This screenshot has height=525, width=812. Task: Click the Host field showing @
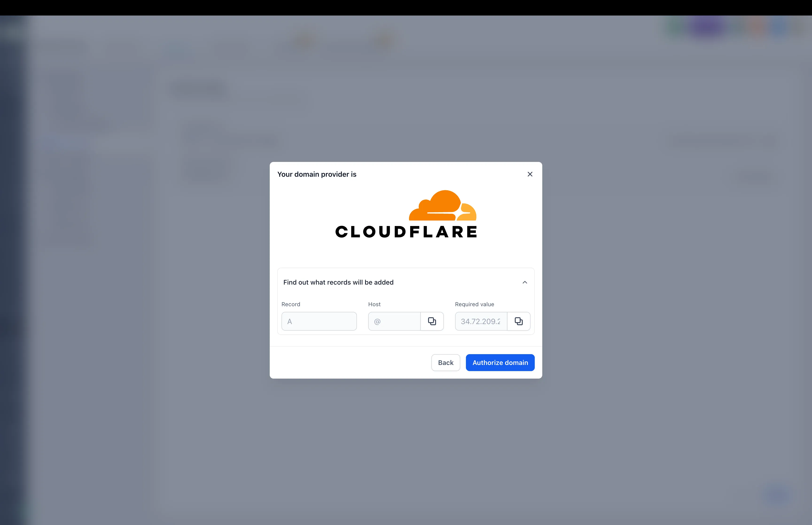pyautogui.click(x=394, y=321)
